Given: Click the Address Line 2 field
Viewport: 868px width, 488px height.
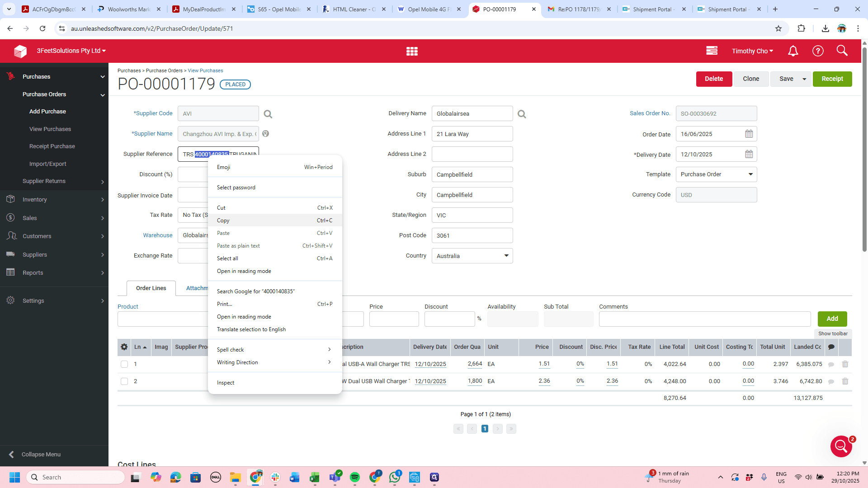Looking at the screenshot, I should click(472, 154).
